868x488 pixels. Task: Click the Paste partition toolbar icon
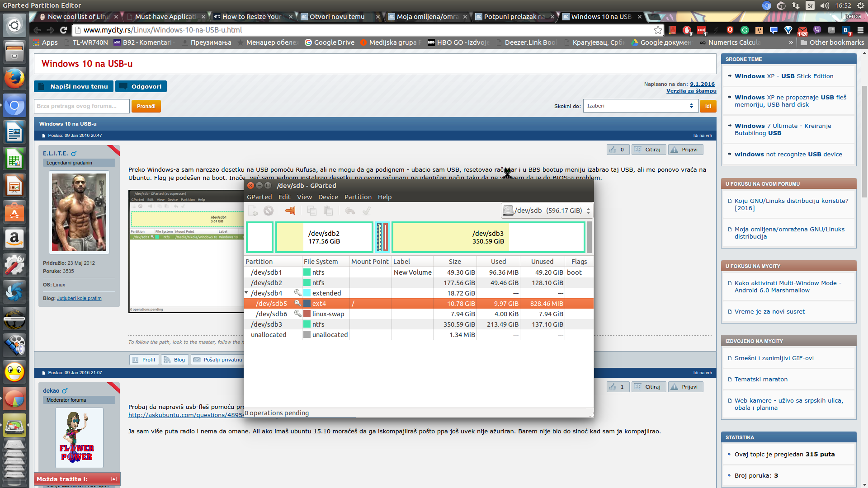[x=328, y=211]
